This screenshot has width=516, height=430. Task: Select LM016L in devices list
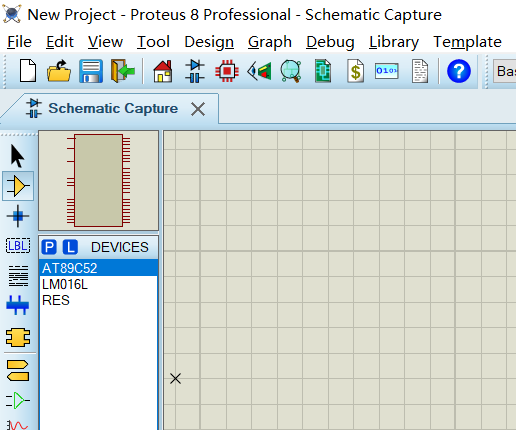[x=98, y=284]
